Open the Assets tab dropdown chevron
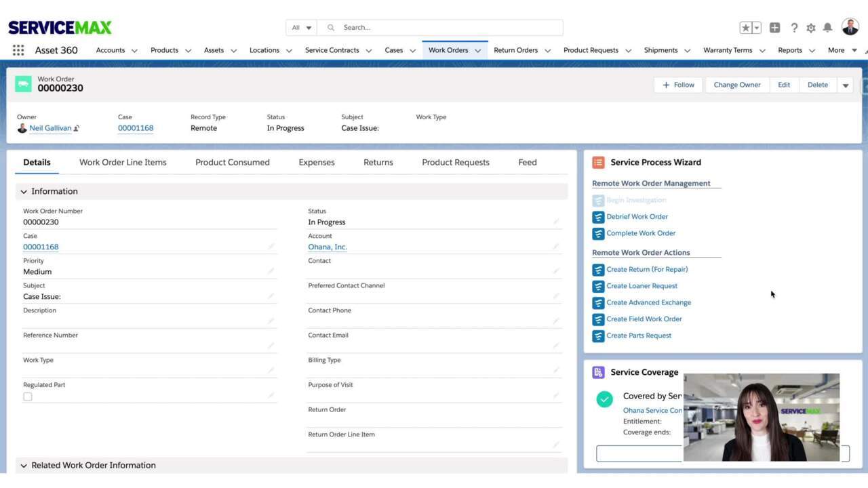Viewport: 868px width, 488px height. pos(233,51)
